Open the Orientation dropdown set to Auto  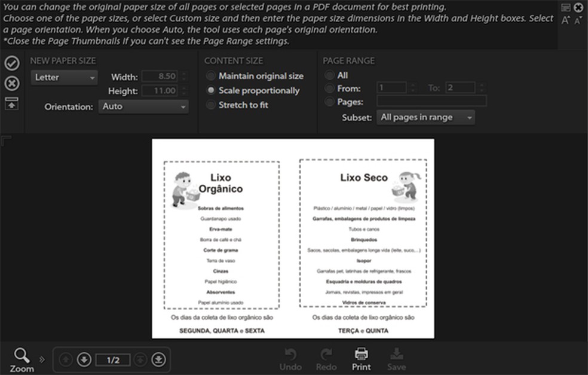pyautogui.click(x=143, y=105)
